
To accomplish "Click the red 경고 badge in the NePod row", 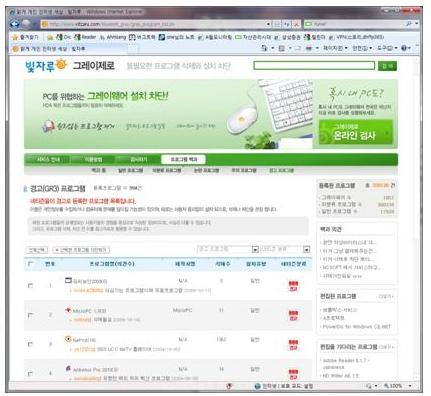I will tap(293, 345).
